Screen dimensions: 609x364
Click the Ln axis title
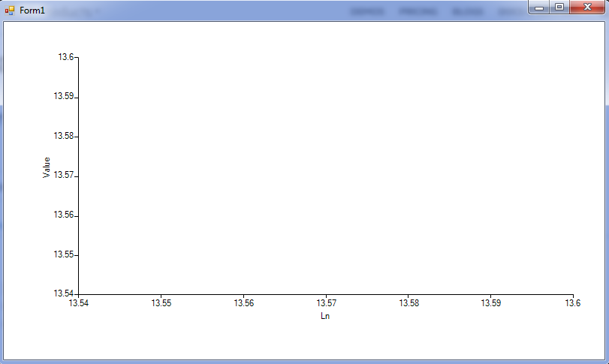tap(325, 316)
